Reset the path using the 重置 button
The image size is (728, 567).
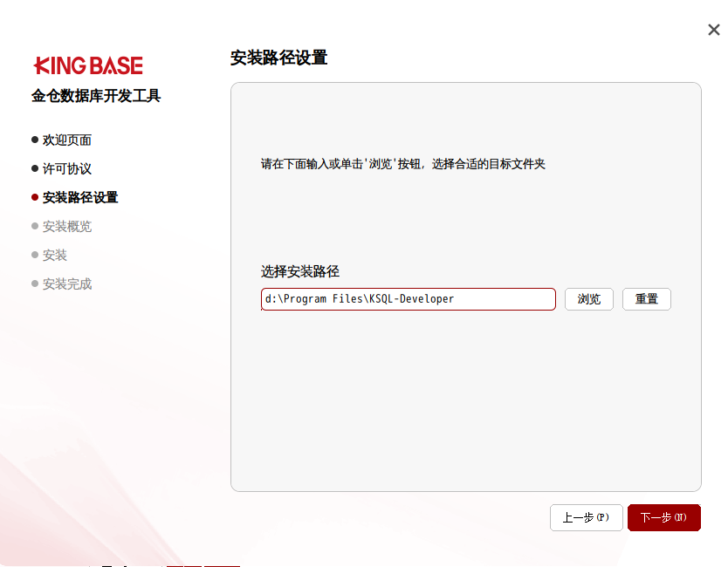647,299
